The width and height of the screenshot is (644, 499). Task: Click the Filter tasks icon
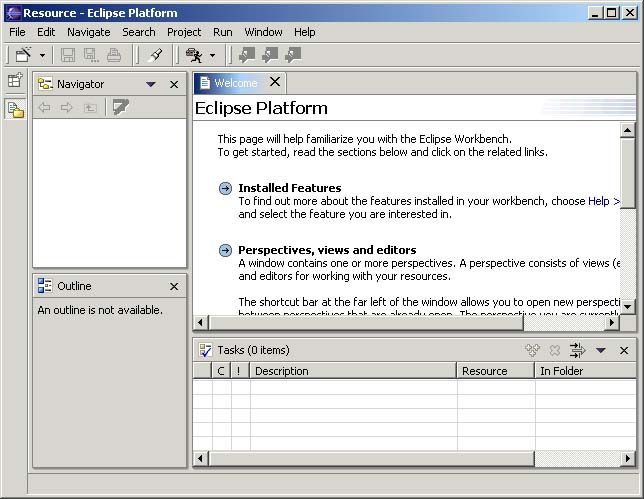(577, 350)
